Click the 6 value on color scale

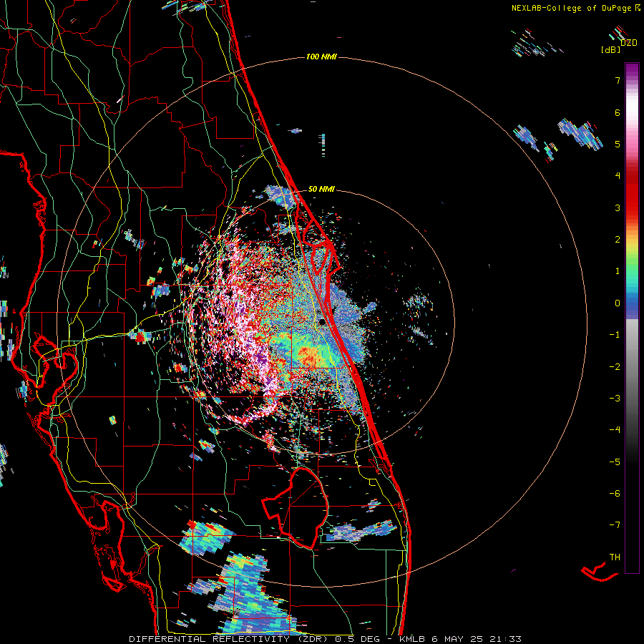click(618, 112)
